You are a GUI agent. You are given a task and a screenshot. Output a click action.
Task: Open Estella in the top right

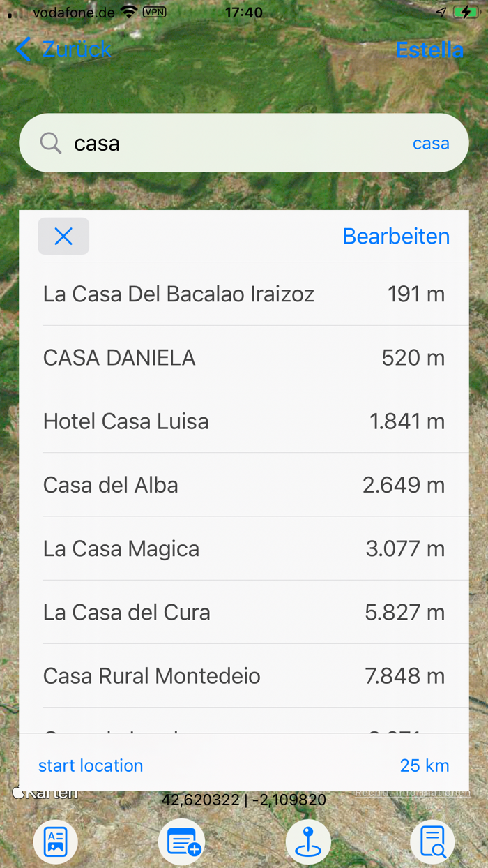coord(429,50)
